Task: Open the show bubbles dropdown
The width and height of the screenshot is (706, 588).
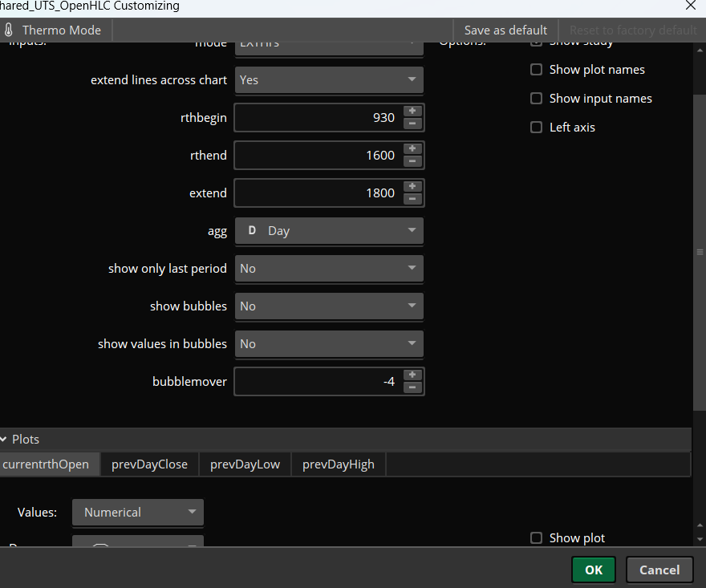Action: click(x=328, y=306)
